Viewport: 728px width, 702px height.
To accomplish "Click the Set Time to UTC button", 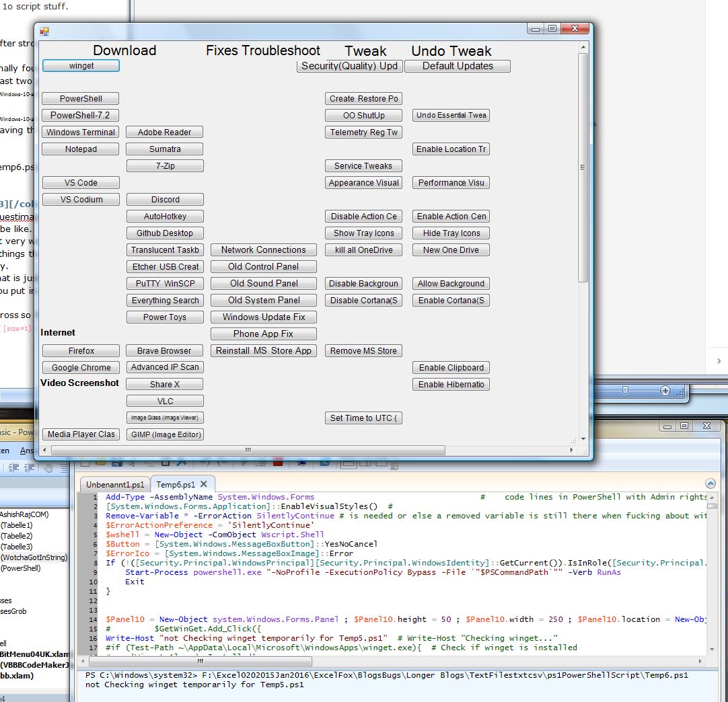I will (x=363, y=418).
